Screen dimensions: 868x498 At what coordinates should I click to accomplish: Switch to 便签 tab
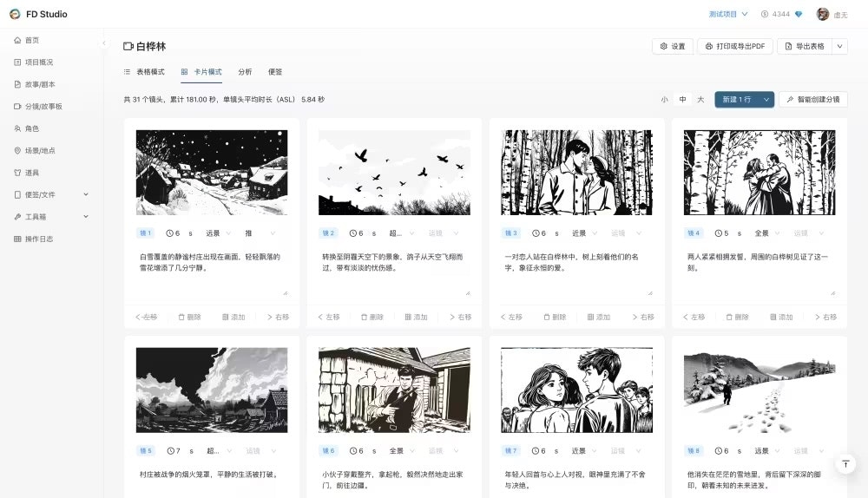275,72
